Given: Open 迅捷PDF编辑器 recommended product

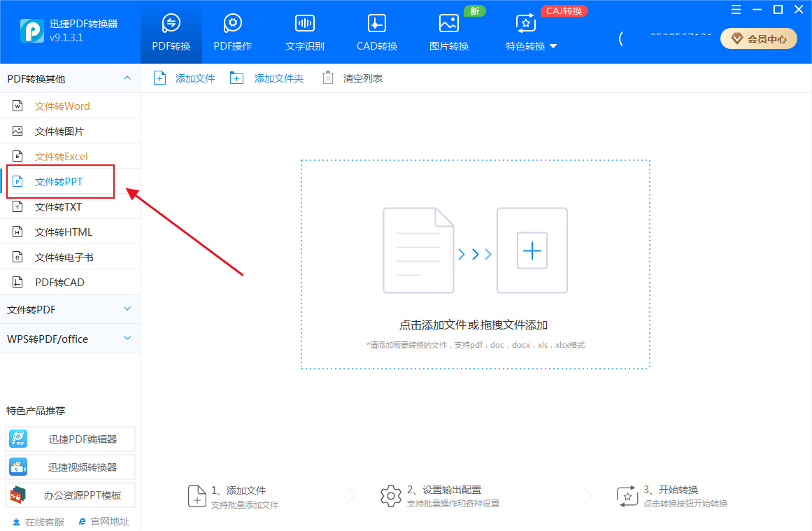Looking at the screenshot, I should pyautogui.click(x=71, y=439).
